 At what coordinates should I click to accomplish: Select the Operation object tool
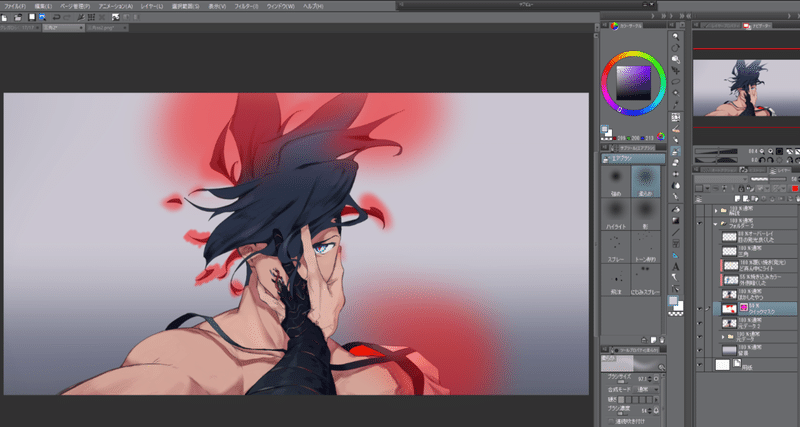tap(676, 60)
